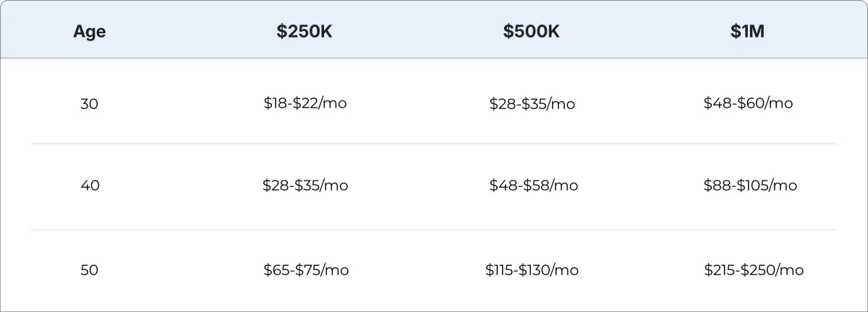
Task: Click the age 50 row label
Action: [90, 270]
